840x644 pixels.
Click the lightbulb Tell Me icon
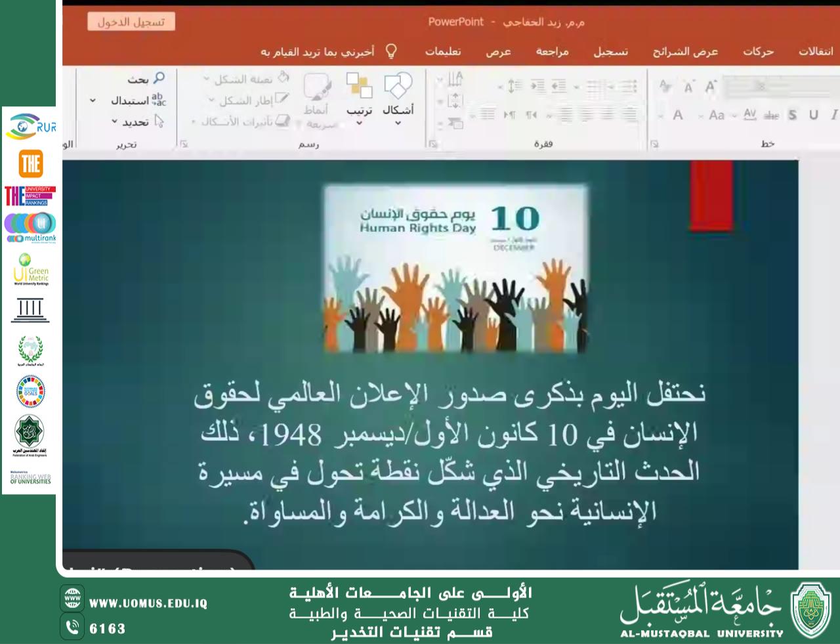pyautogui.click(x=391, y=51)
